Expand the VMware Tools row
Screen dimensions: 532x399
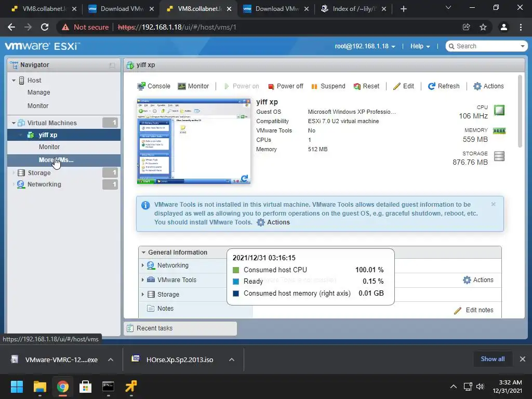click(x=143, y=280)
